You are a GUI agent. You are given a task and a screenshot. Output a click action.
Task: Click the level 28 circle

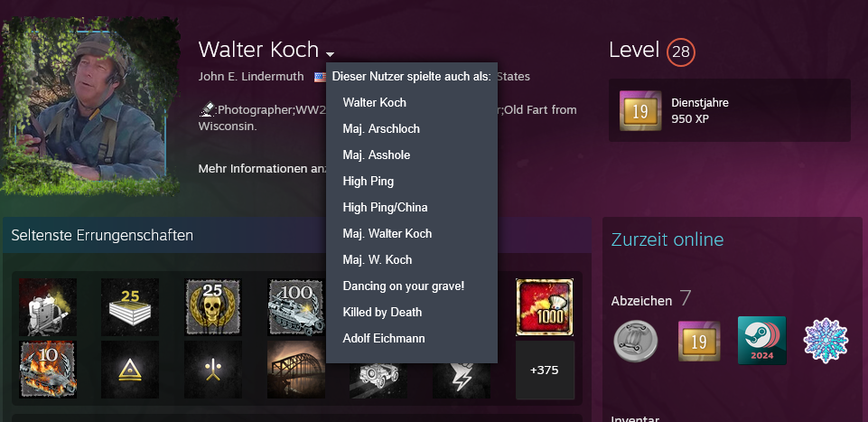[x=681, y=52]
